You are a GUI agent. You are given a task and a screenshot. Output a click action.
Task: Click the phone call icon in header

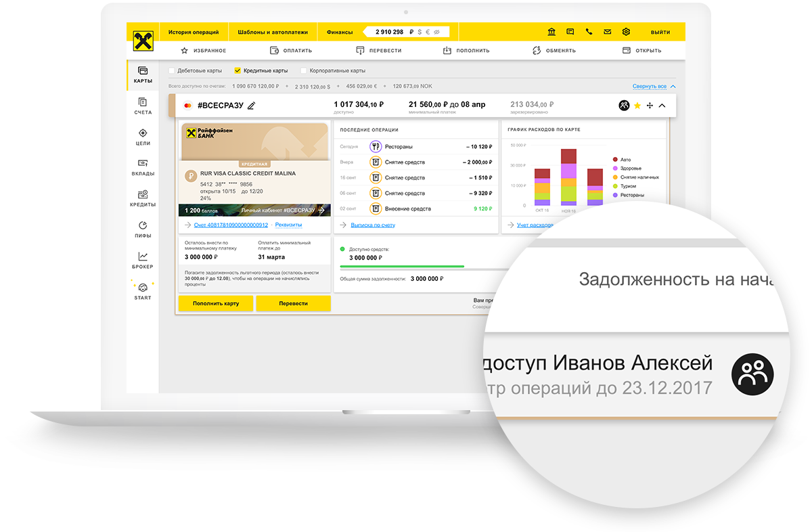point(589,32)
